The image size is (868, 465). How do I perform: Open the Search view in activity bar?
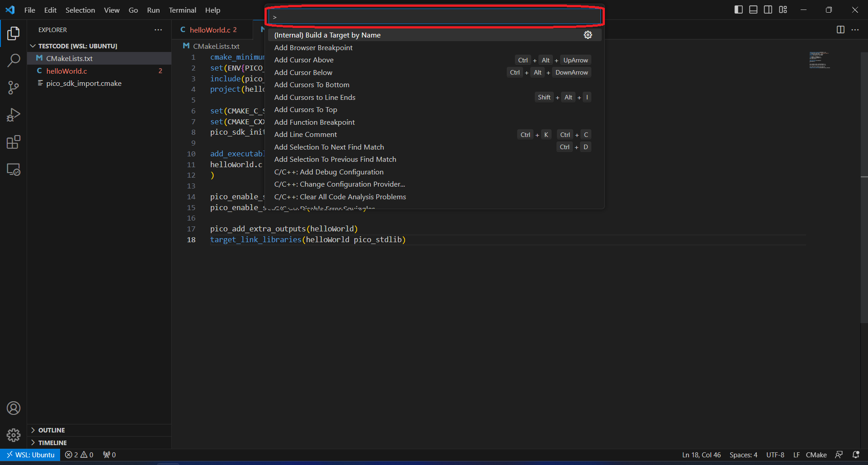click(x=14, y=60)
